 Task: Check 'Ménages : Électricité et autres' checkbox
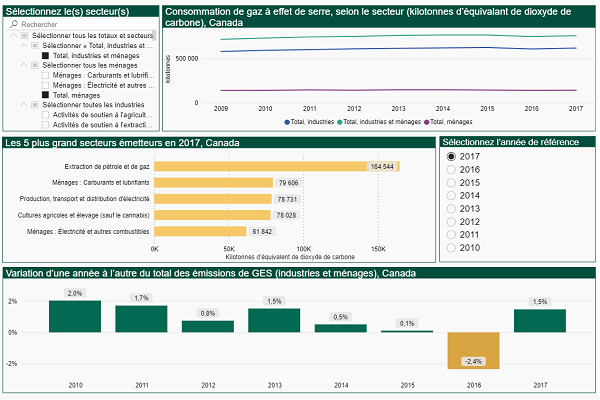[x=46, y=85]
